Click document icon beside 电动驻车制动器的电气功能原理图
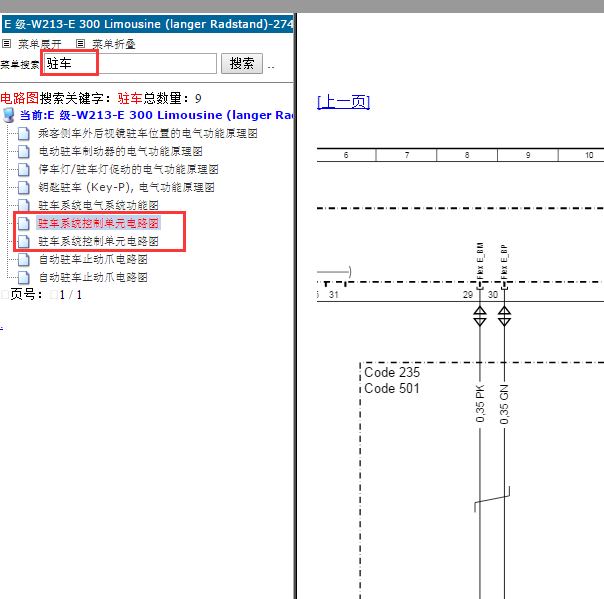This screenshot has height=599, width=604. (23, 151)
